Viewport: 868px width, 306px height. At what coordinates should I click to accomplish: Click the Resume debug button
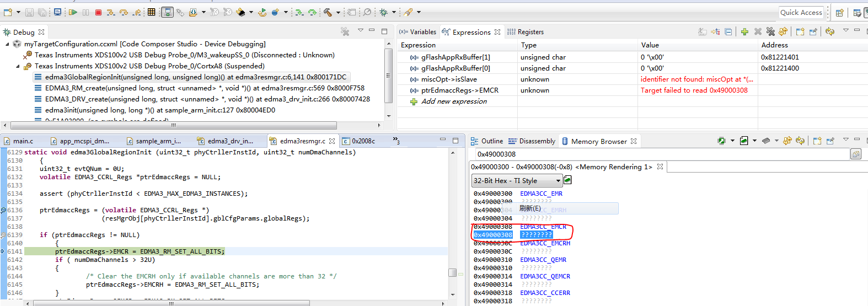coord(73,12)
